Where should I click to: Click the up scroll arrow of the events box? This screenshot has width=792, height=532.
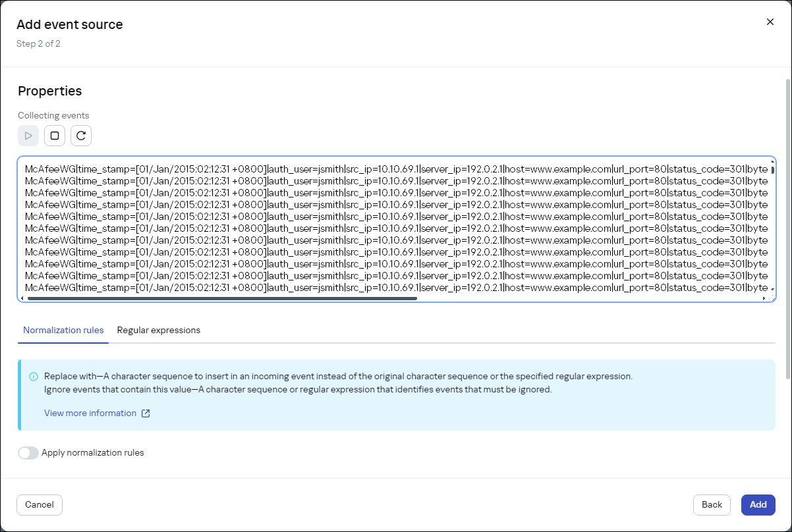(772, 161)
